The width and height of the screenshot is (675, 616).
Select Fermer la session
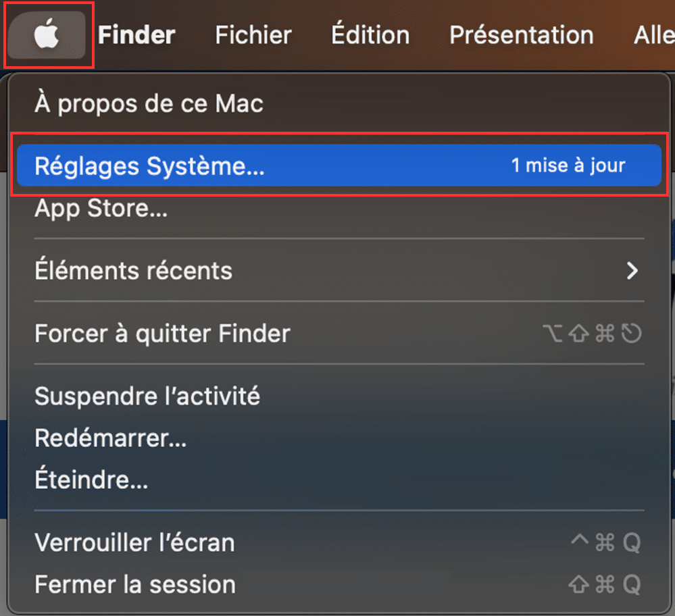339,584
